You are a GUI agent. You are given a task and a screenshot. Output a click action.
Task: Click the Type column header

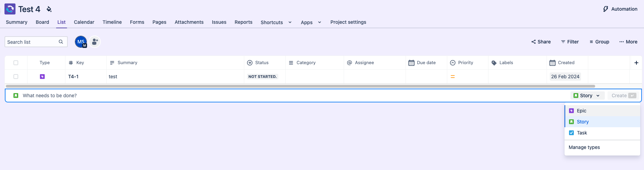(x=45, y=63)
